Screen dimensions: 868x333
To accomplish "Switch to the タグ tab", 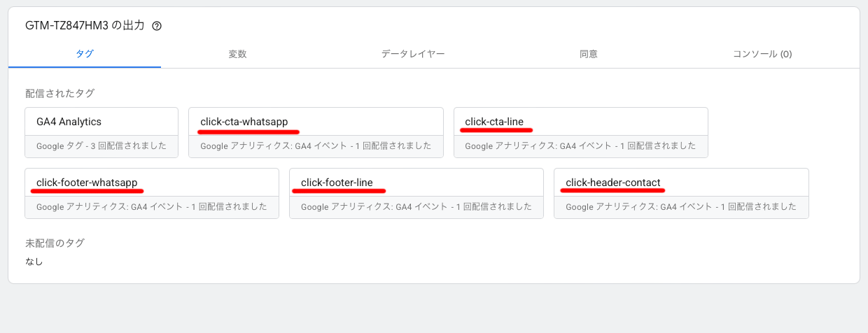I will click(85, 54).
